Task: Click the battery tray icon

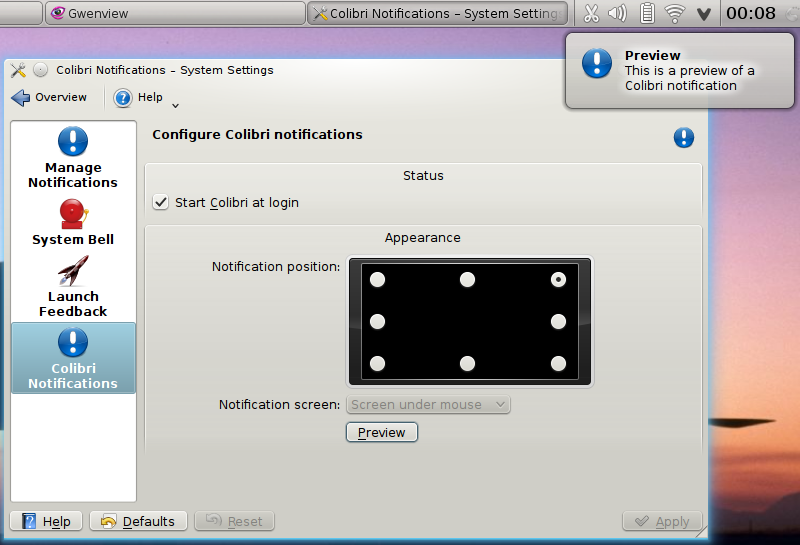Action: pyautogui.click(x=647, y=13)
